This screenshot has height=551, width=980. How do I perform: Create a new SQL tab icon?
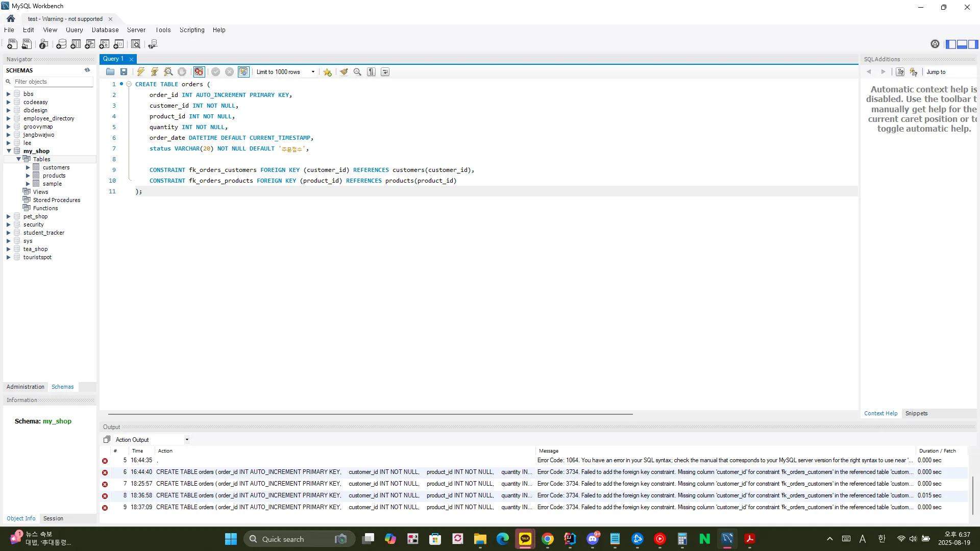click(x=12, y=44)
